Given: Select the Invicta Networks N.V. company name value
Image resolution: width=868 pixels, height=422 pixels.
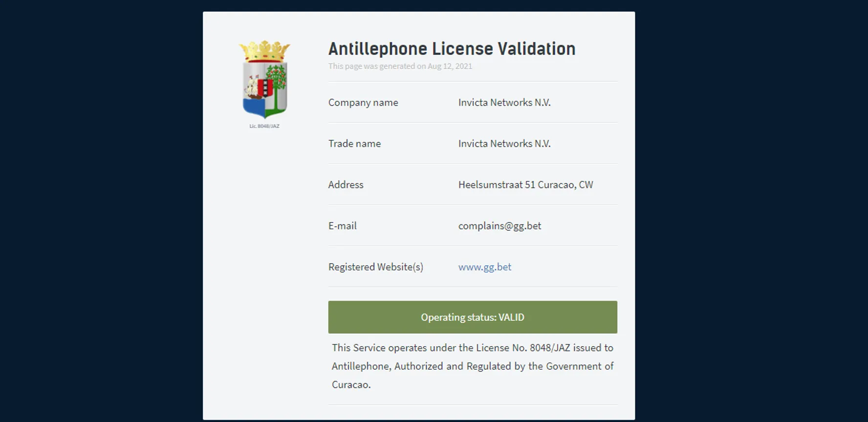Looking at the screenshot, I should (504, 103).
